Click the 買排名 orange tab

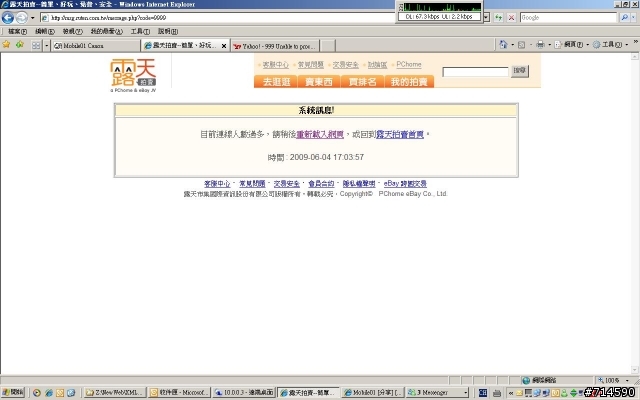[x=362, y=82]
